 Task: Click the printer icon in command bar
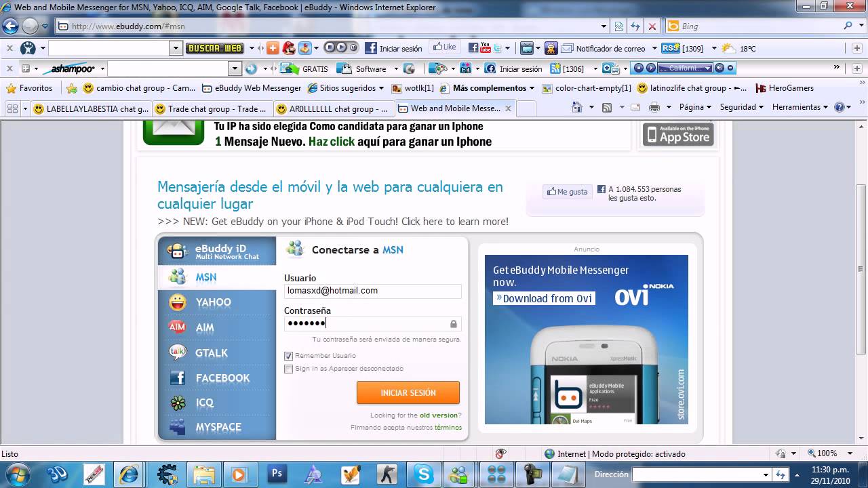pyautogui.click(x=654, y=107)
